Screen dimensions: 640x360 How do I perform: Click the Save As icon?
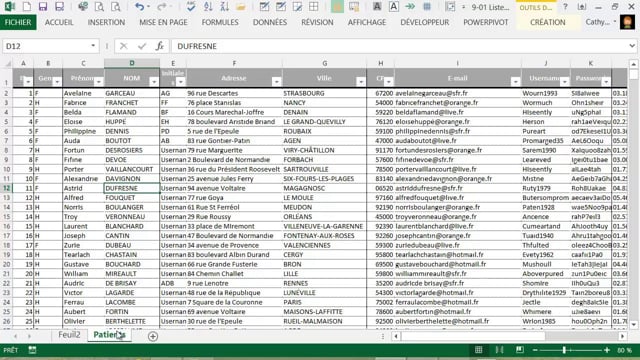60,7
